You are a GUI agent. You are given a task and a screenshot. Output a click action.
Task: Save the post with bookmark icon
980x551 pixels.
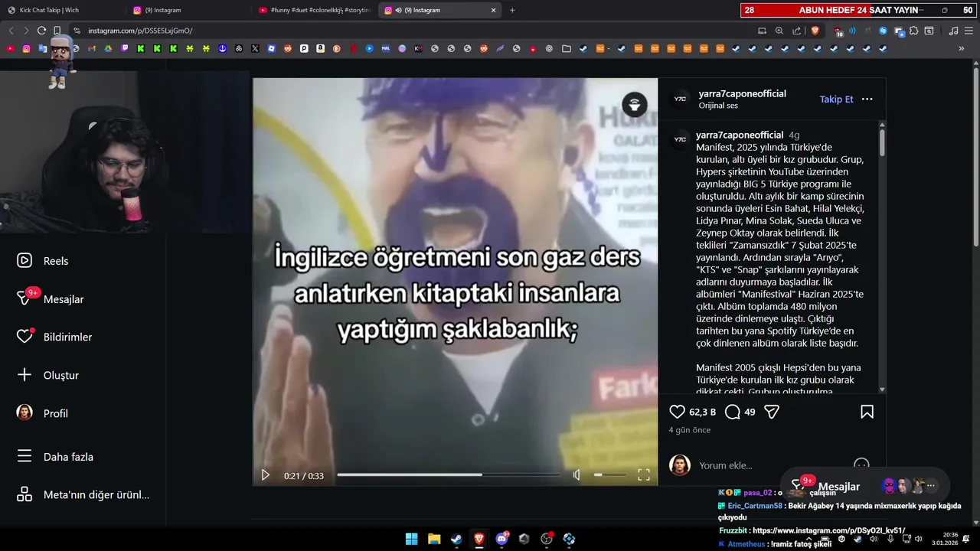867,412
